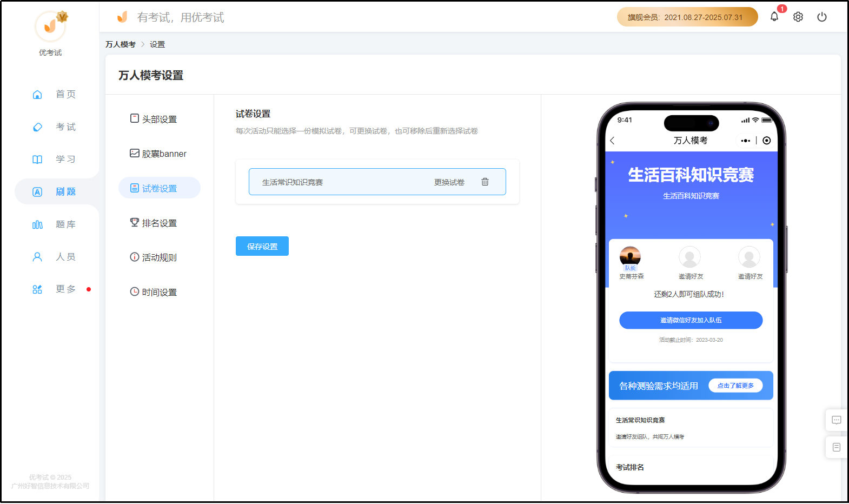Image resolution: width=849 pixels, height=504 pixels.
Task: Click 生活百科知识竞赛 headline in preview
Action: coord(691,175)
